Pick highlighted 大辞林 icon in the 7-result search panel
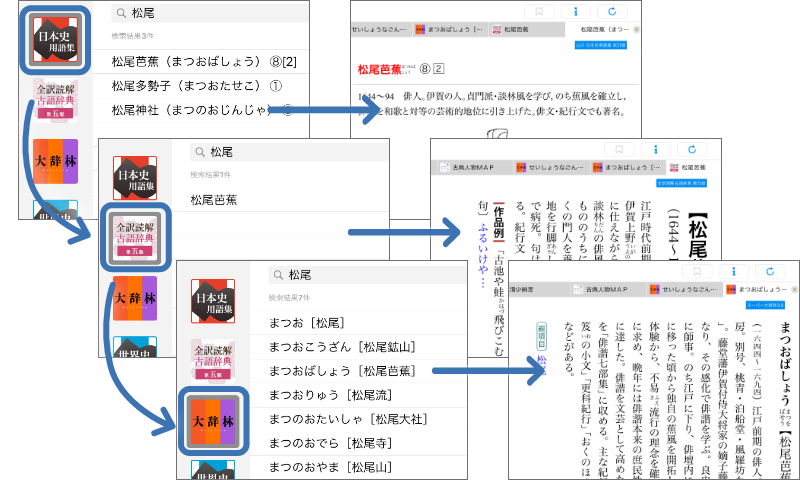Screen dimensions: 800x480 (x=213, y=421)
